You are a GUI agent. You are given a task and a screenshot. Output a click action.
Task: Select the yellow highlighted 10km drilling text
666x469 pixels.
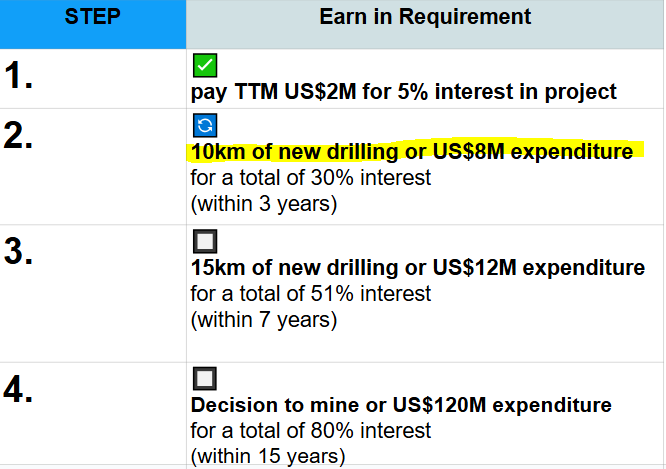pyautogui.click(x=412, y=152)
